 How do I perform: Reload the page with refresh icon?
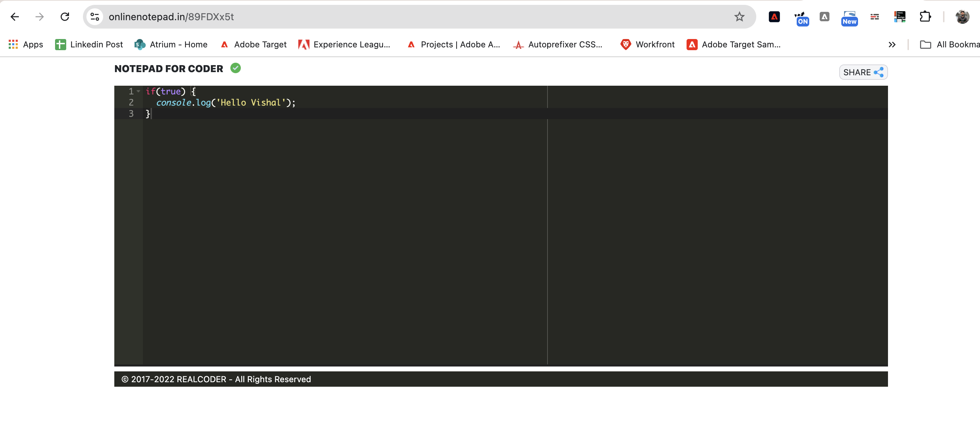point(65,17)
